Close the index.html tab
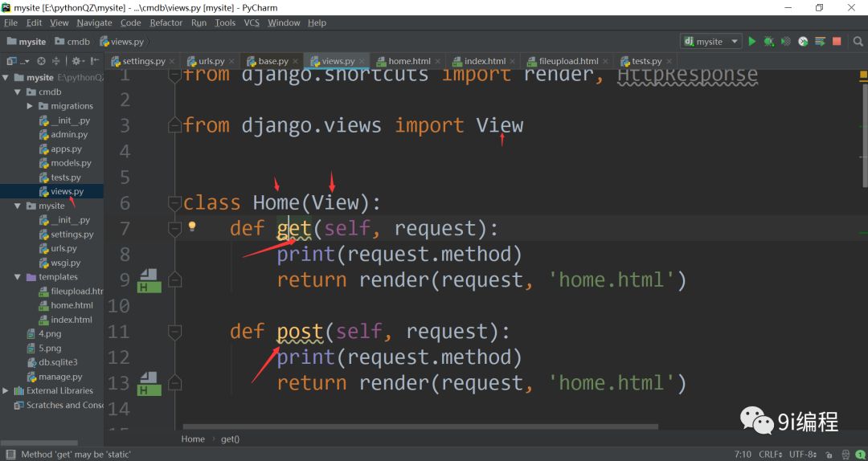This screenshot has height=461, width=868. 513,61
